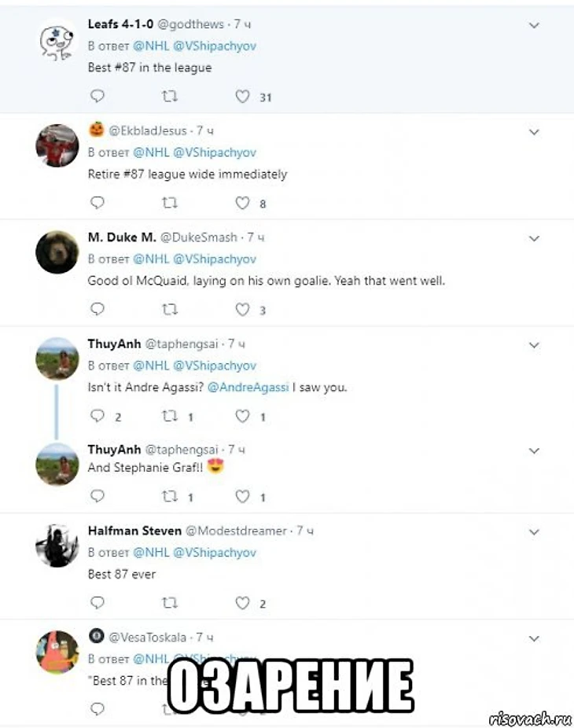This screenshot has width=574, height=728.
Task: Retweet the "And Stephanie Graf!!" tweet
Action: [169, 496]
